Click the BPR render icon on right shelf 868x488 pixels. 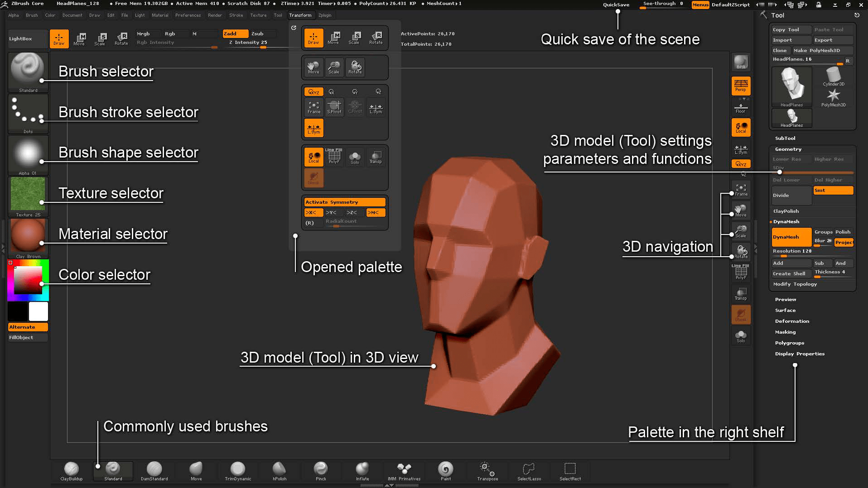[x=740, y=62]
